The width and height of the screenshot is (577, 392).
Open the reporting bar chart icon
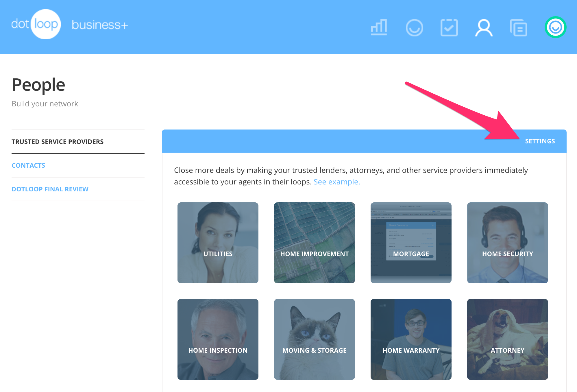(x=379, y=27)
